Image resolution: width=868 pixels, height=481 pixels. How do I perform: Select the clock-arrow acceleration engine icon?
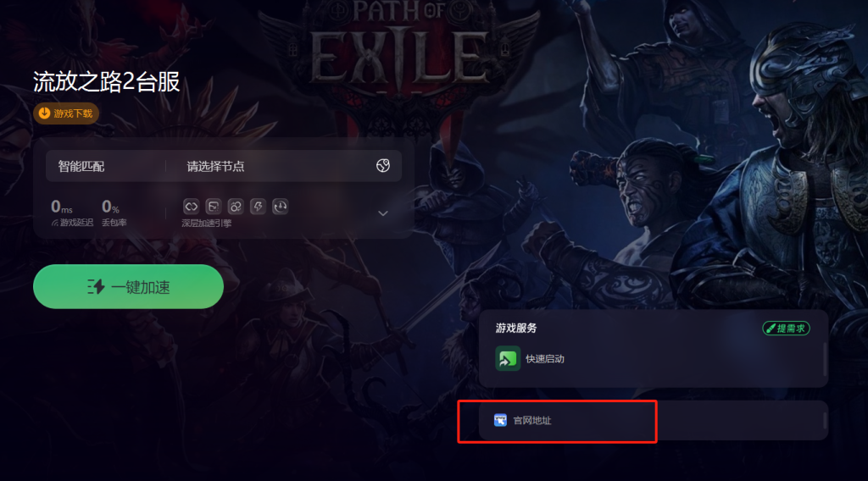[x=280, y=207]
